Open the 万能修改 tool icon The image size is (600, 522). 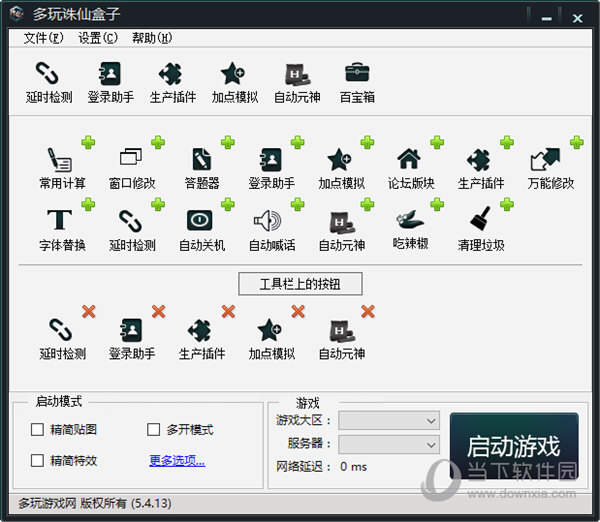[x=551, y=168]
